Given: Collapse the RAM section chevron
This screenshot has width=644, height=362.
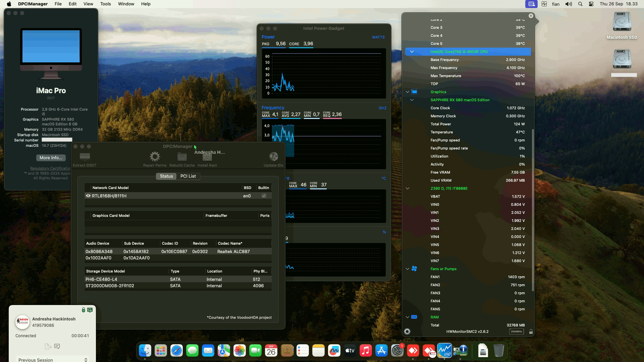Looking at the screenshot, I should click(408, 317).
